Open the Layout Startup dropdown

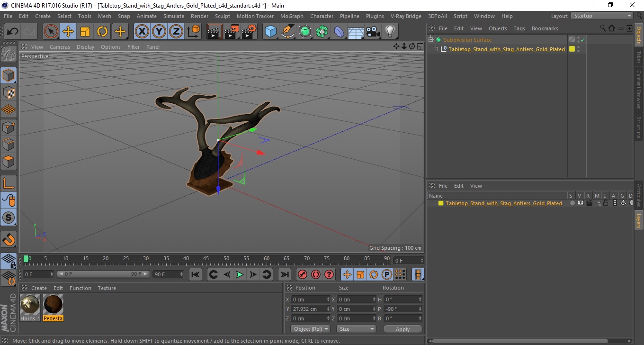coord(602,16)
